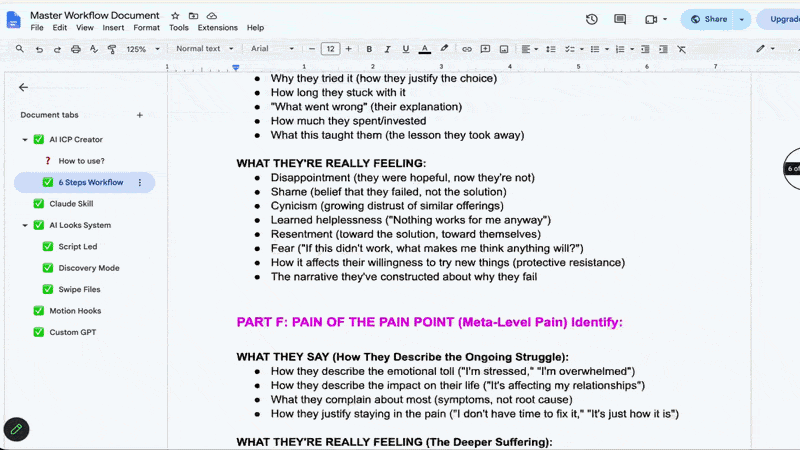Viewport: 800px width, 450px height.
Task: Close the document tabs sidebar with back arrow
Action: (x=23, y=87)
